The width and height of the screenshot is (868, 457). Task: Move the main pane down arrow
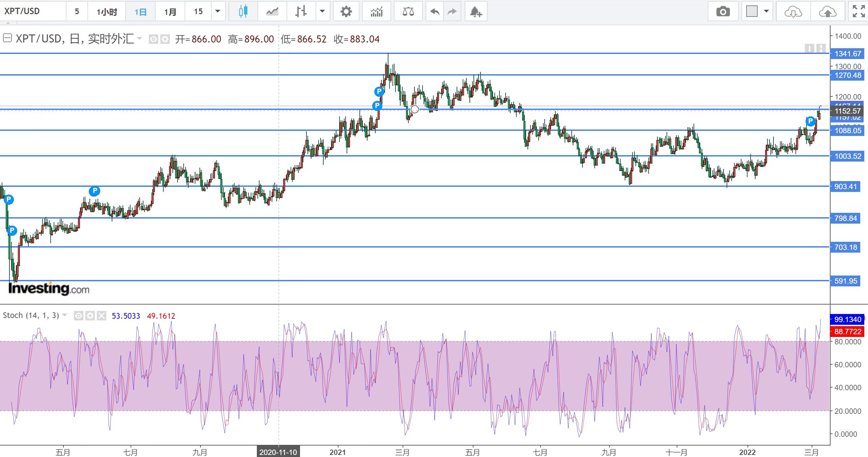pos(809,49)
